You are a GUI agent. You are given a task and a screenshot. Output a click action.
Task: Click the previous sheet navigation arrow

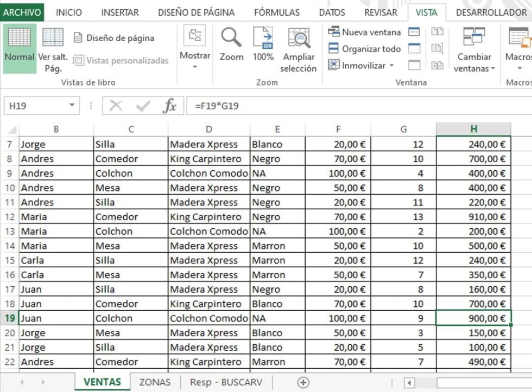(22, 382)
